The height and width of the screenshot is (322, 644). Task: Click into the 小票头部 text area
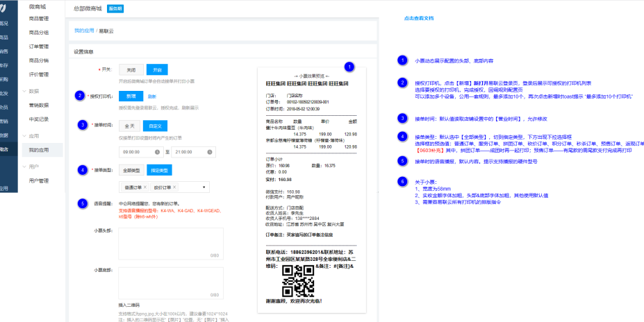click(x=171, y=244)
